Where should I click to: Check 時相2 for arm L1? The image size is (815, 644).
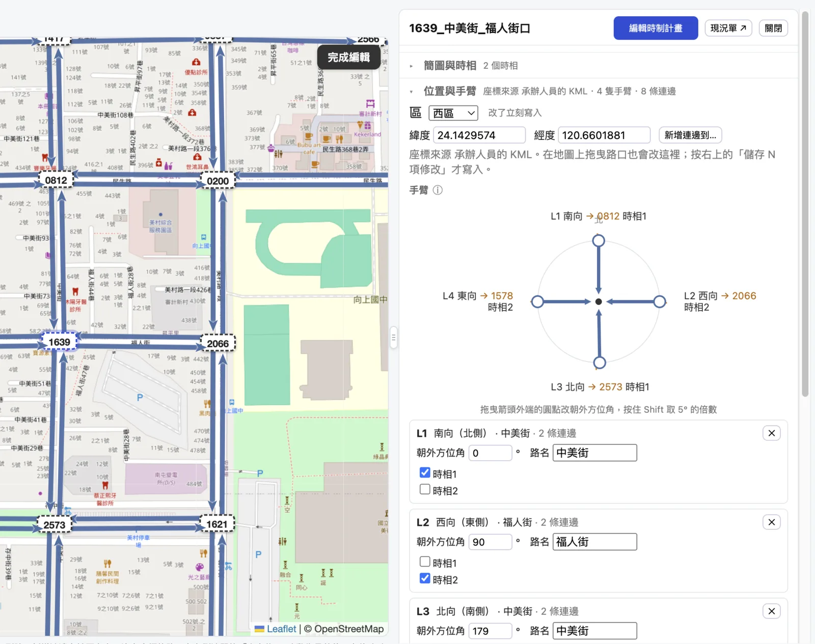(425, 490)
